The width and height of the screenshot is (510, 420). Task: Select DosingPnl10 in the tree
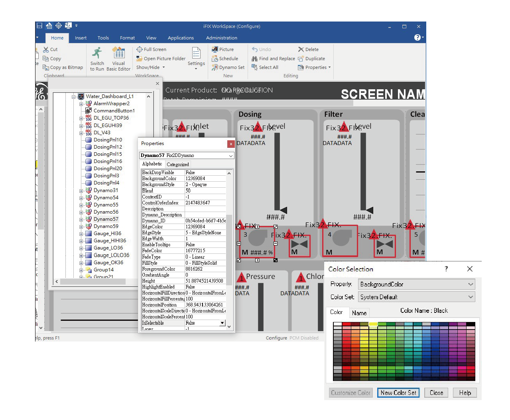[x=108, y=140]
